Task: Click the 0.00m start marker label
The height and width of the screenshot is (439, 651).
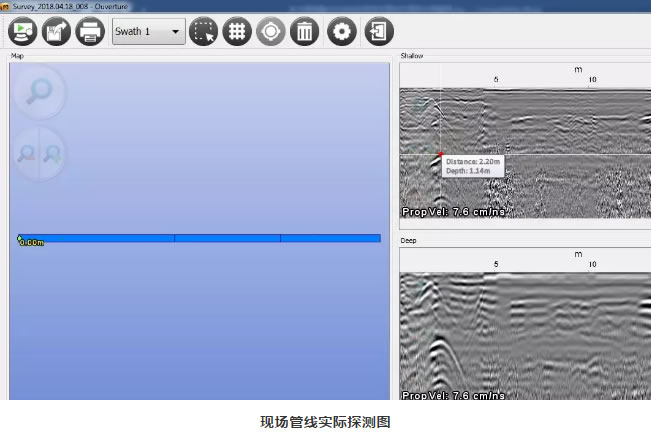Action: [x=31, y=242]
